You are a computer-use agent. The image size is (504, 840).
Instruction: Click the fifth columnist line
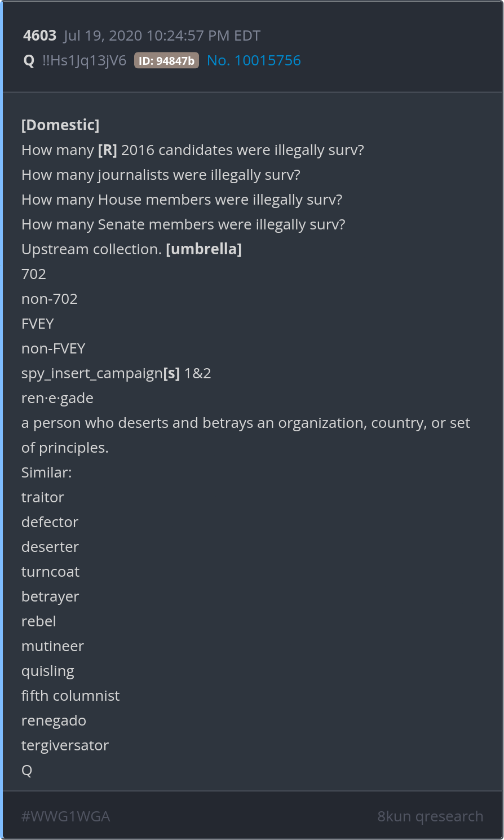70,696
